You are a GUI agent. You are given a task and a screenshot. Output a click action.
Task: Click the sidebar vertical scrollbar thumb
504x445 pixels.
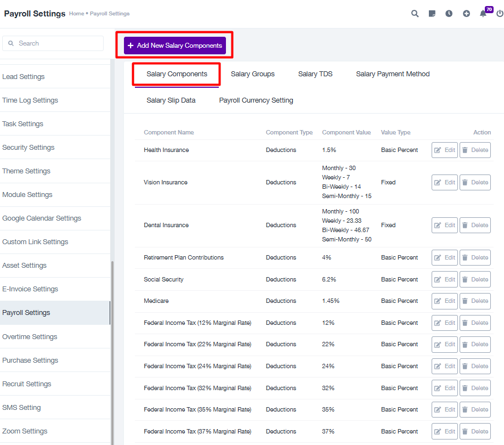coord(112,353)
